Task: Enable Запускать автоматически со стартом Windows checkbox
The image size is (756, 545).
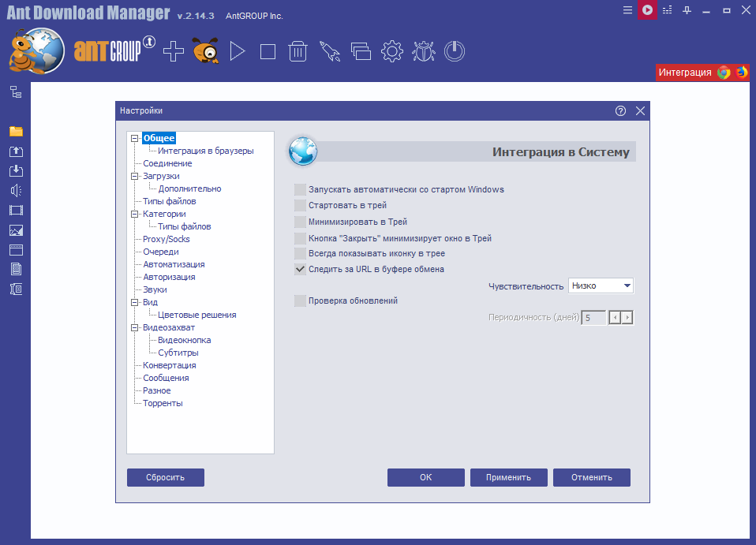Action: [x=300, y=189]
